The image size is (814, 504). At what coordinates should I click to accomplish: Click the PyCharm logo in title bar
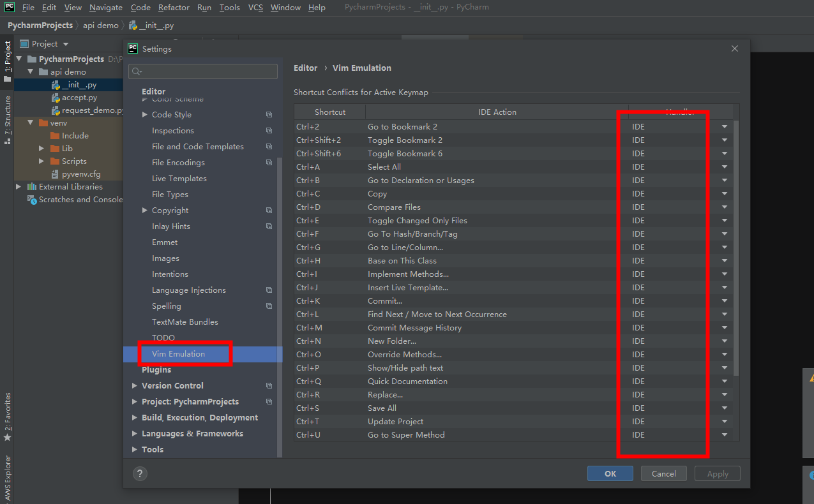pyautogui.click(x=10, y=8)
